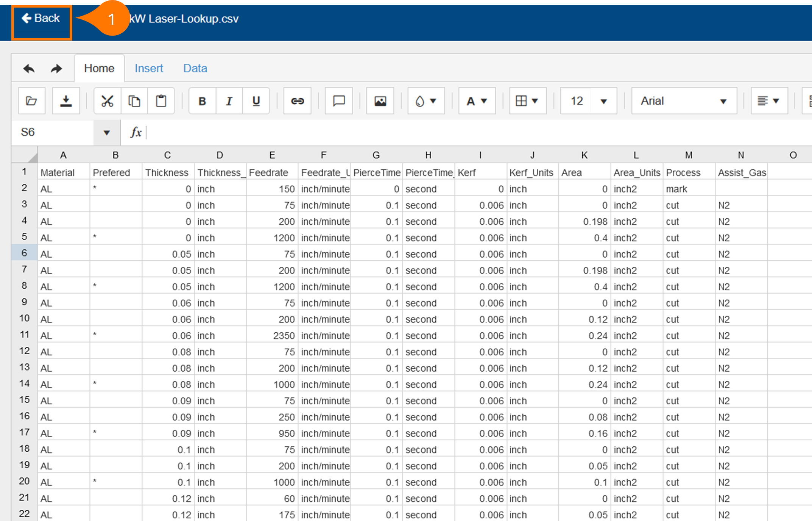
Task: Toggle italic formatting
Action: [229, 101]
